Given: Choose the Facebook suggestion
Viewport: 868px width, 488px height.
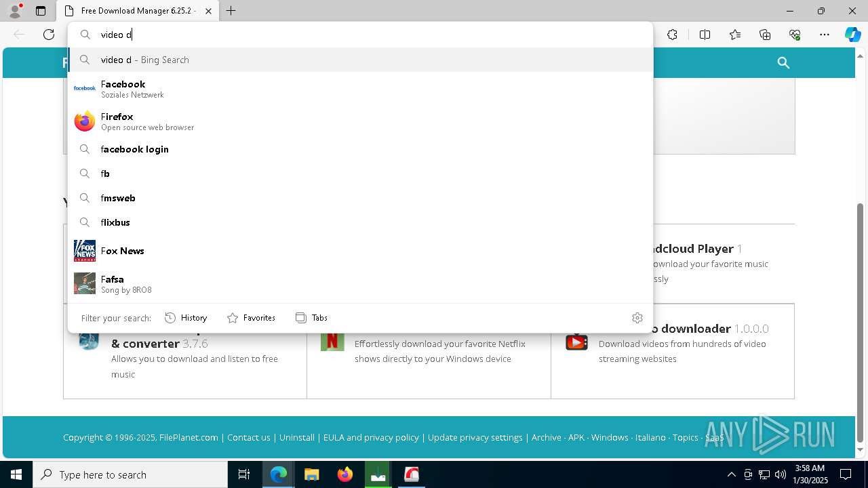Looking at the screenshot, I should pos(360,89).
